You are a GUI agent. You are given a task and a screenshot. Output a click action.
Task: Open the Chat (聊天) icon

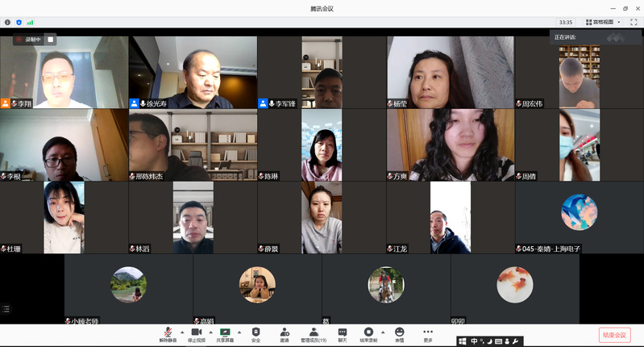pyautogui.click(x=343, y=332)
